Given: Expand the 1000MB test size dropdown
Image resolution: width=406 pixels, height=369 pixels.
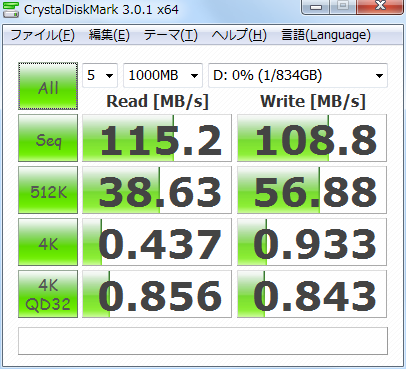Looking at the screenshot, I should (x=163, y=75).
